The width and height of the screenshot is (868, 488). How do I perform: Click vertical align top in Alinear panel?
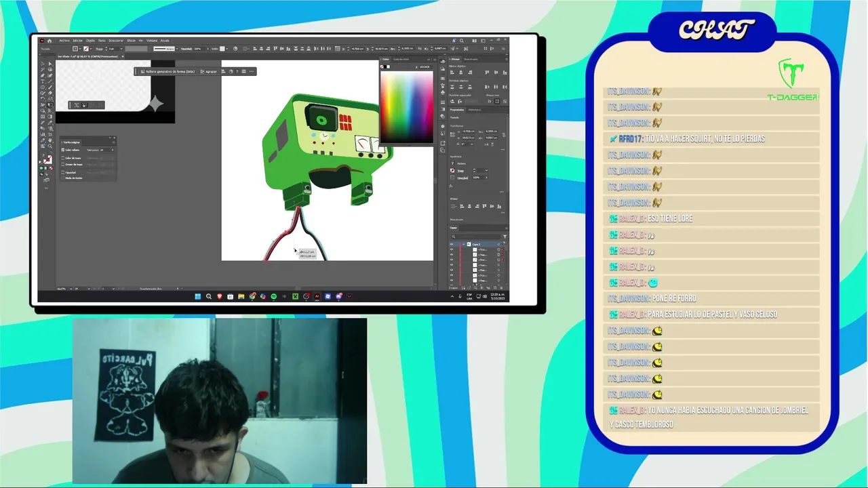[487, 73]
